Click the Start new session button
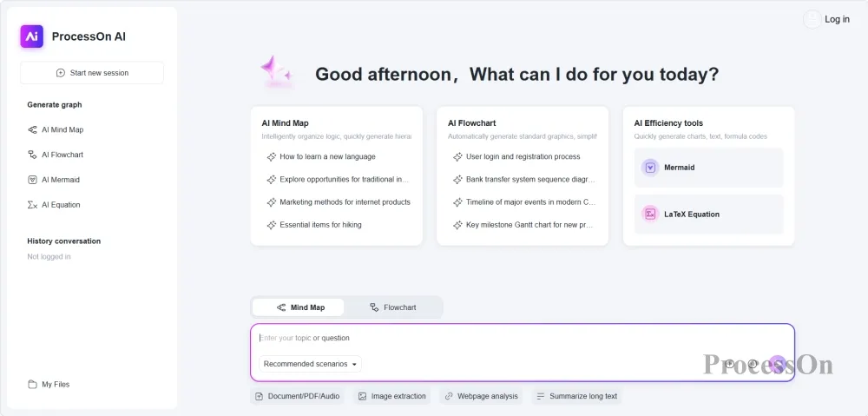This screenshot has width=868, height=416. 92,73
